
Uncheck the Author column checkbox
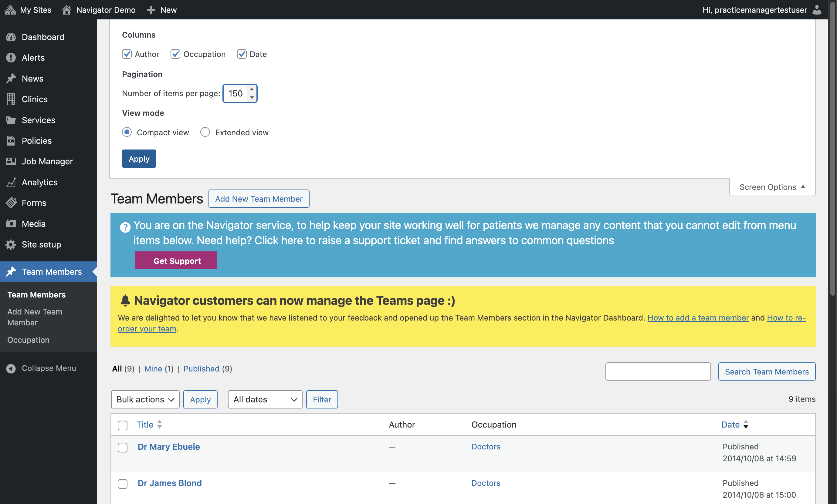coord(127,54)
